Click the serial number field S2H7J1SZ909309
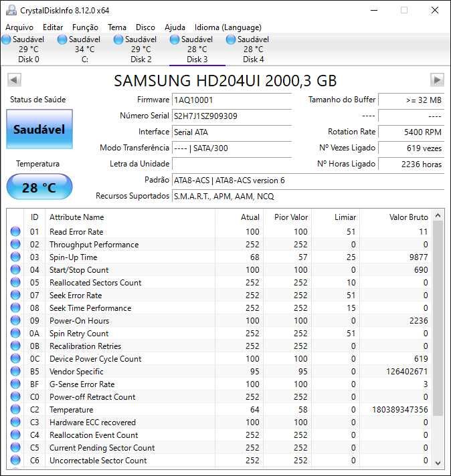Screen dimensions: 451x476 [232, 116]
